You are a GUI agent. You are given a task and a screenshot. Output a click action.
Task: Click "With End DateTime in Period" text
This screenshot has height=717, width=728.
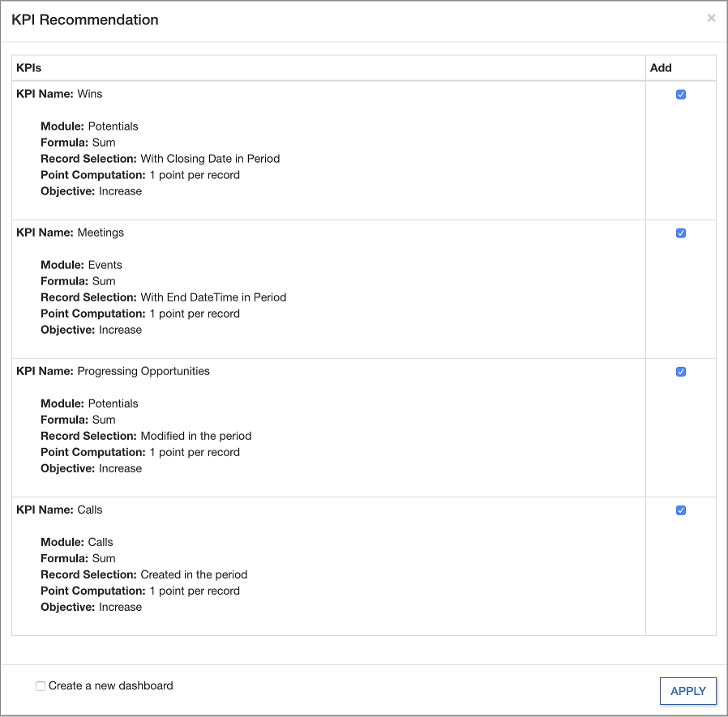(213, 297)
